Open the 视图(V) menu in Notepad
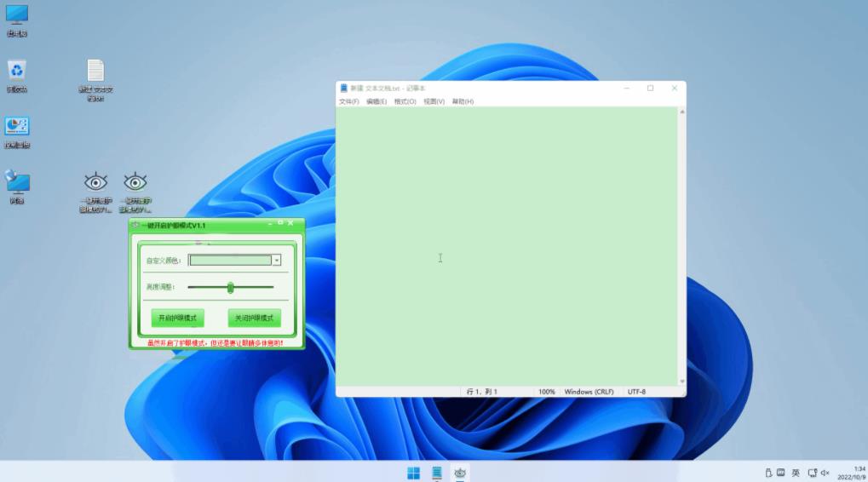868x482 pixels. 434,102
